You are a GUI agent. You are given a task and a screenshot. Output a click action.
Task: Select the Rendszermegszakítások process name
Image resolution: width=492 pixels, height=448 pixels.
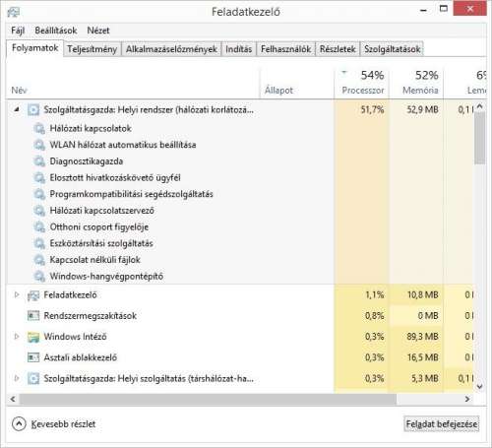pyautogui.click(x=91, y=316)
